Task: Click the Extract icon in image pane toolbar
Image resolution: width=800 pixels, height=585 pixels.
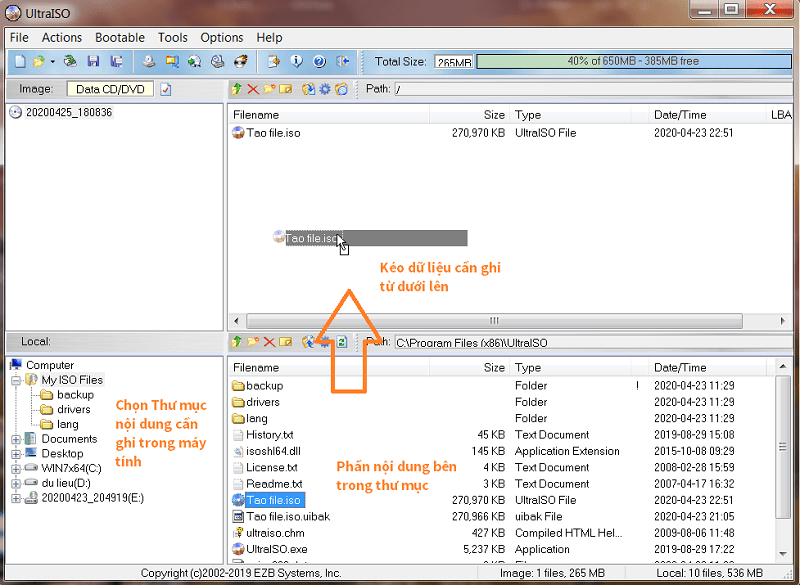Action: tap(308, 89)
